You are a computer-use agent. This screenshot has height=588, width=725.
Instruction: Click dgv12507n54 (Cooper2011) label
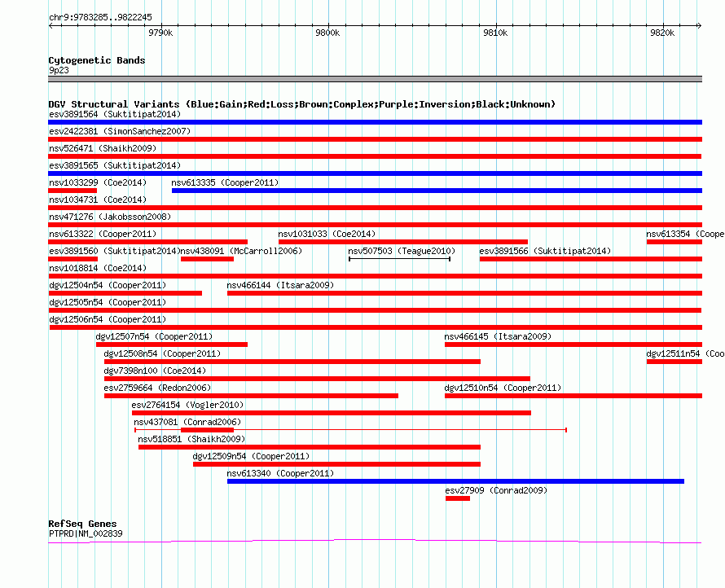point(154,336)
